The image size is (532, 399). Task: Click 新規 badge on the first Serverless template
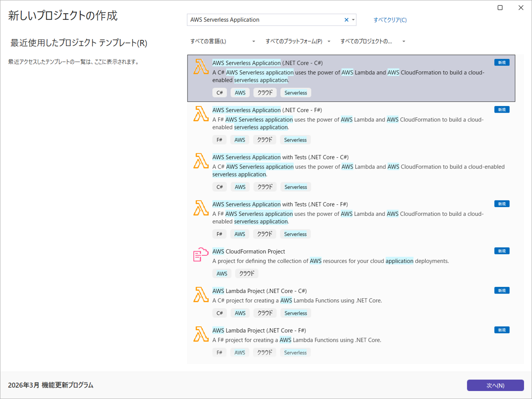pos(502,63)
